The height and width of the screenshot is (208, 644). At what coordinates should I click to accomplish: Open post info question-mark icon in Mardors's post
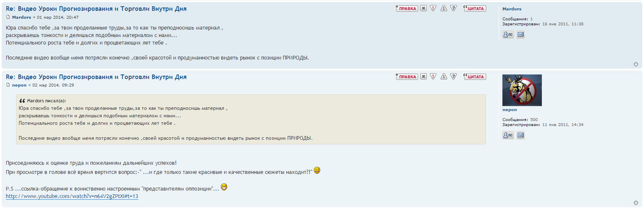click(453, 8)
